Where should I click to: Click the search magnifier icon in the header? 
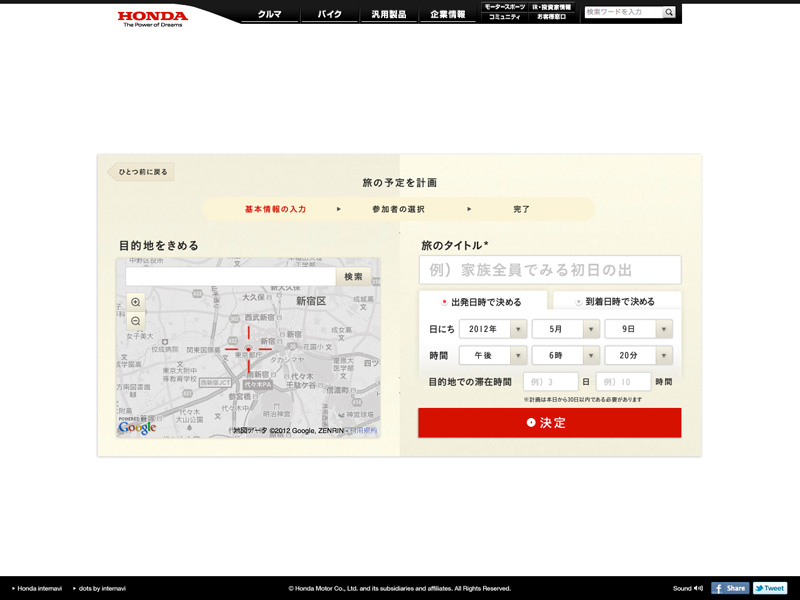click(669, 13)
